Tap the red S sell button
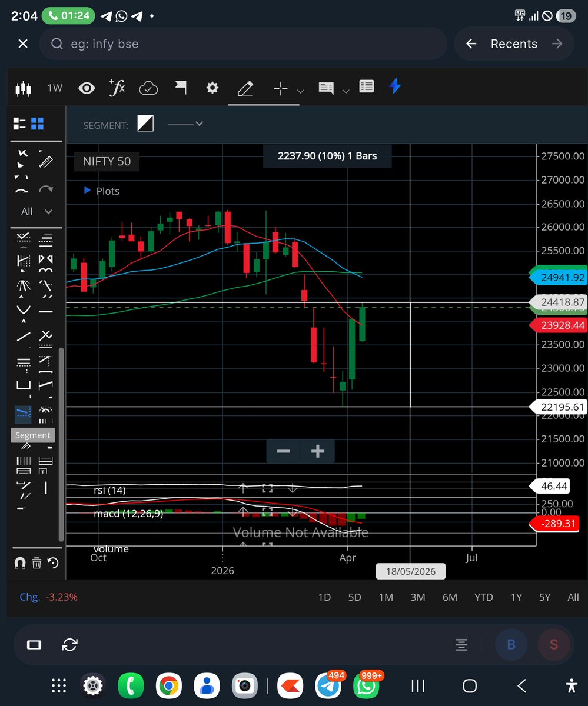This screenshot has width=588, height=706. click(x=554, y=644)
